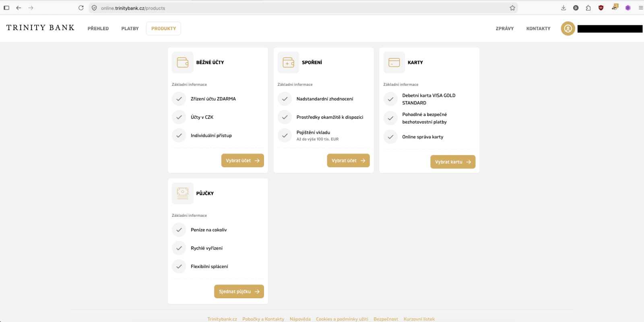Open the browser downloads icon

point(563,8)
